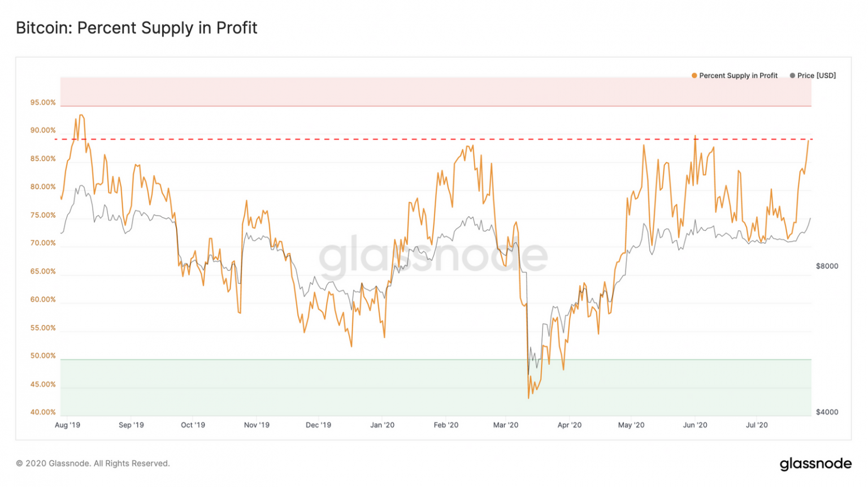Open the Glassnode copyright notice text
The image size is (868, 487).
point(93,463)
